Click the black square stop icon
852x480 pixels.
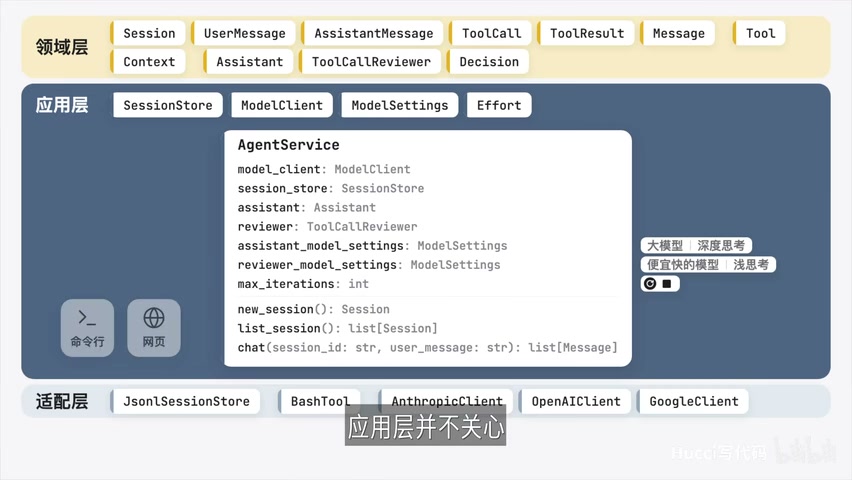point(667,283)
